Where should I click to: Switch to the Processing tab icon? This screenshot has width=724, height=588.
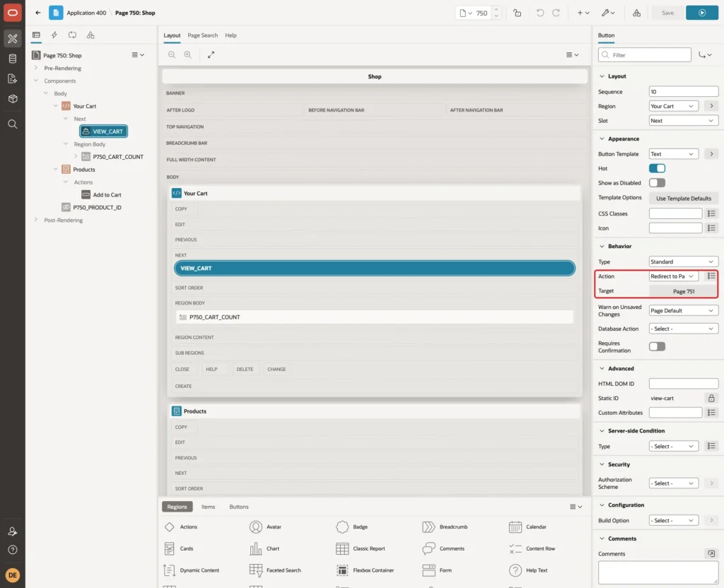tap(73, 35)
